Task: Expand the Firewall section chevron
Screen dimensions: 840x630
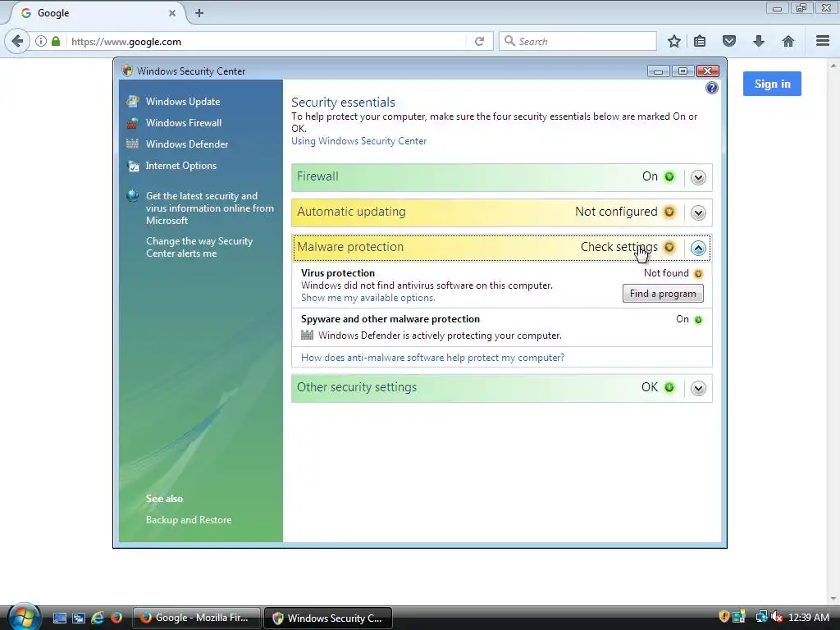Action: (698, 177)
